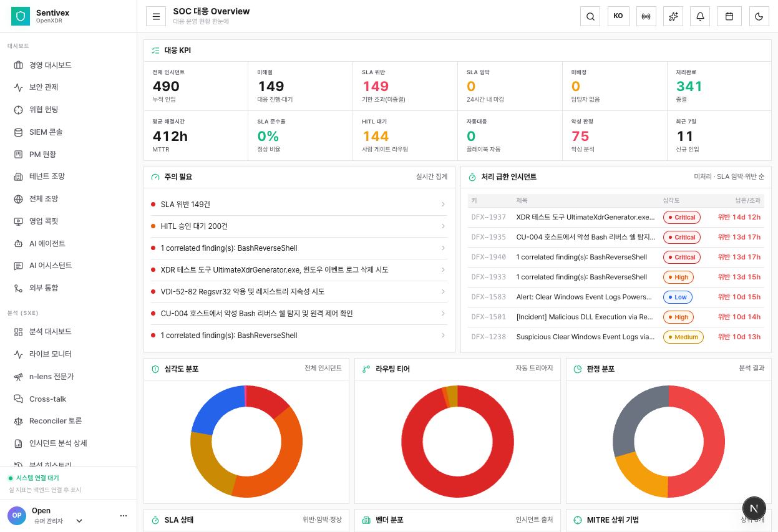Click the Critical badge on DFX-1937

point(681,218)
